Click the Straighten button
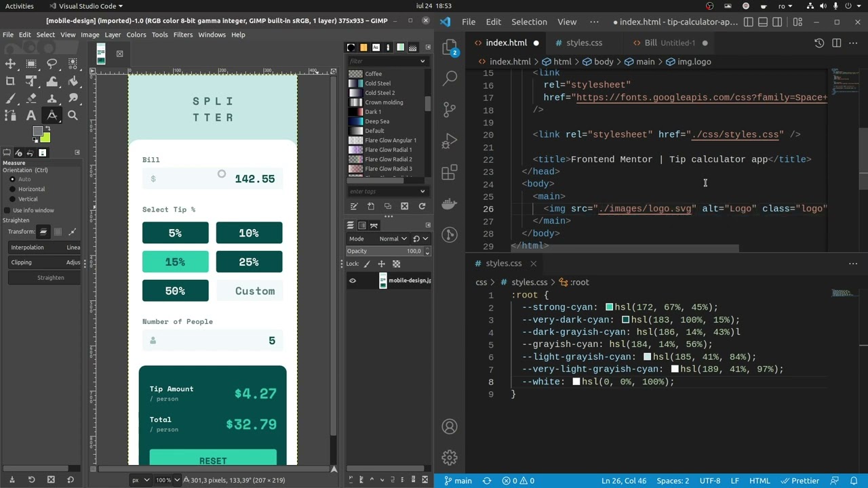Screen dimensions: 868x488 click(x=44, y=277)
